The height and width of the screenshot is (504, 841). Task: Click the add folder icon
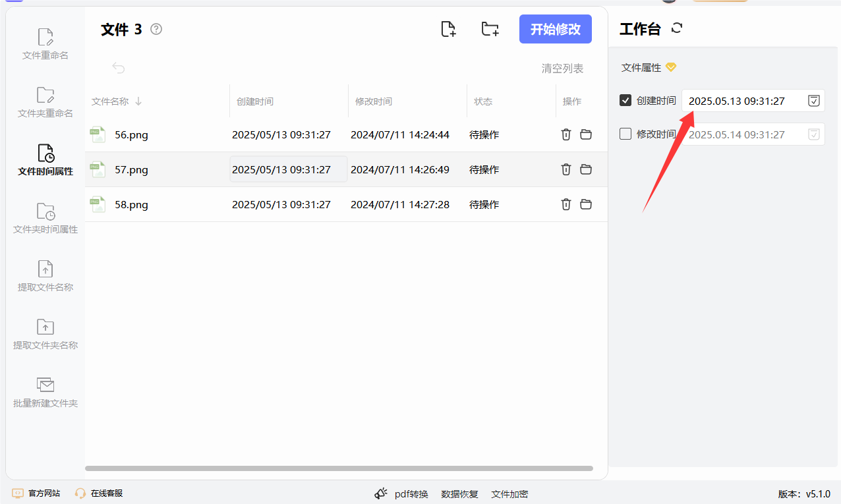click(490, 29)
